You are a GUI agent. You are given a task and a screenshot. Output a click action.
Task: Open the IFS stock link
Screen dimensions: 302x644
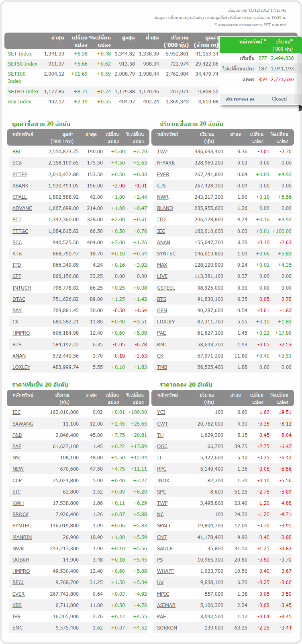(x=16, y=616)
